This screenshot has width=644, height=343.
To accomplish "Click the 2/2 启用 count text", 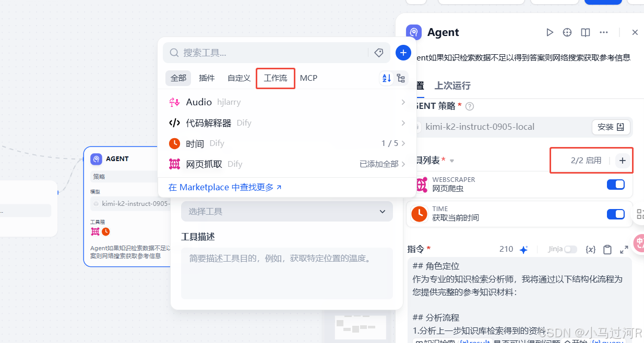I will (x=586, y=161).
